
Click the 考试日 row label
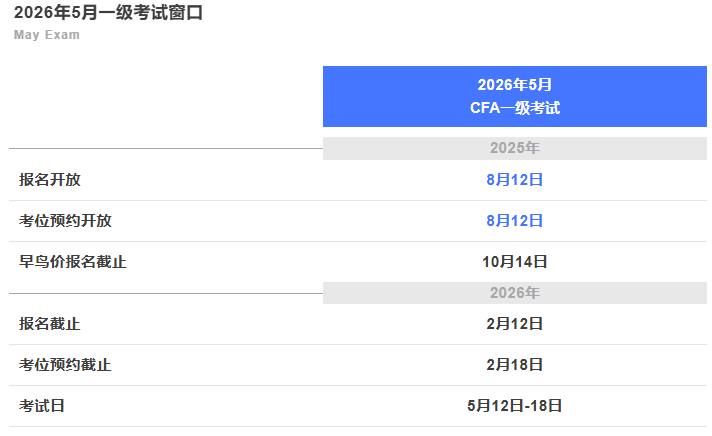(42, 406)
